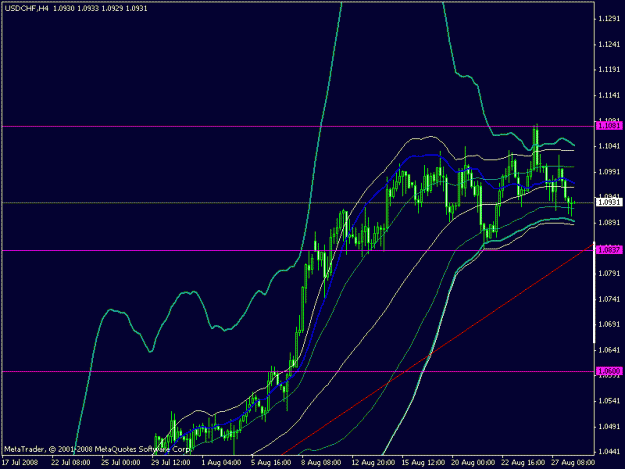Click the 1.1191 price axis label
Image resolution: width=625 pixels, height=469 pixels.
tap(609, 69)
